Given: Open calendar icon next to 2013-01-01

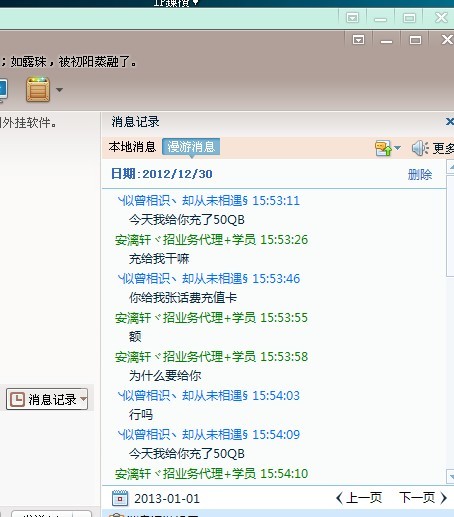Looking at the screenshot, I should pyautogui.click(x=120, y=498).
